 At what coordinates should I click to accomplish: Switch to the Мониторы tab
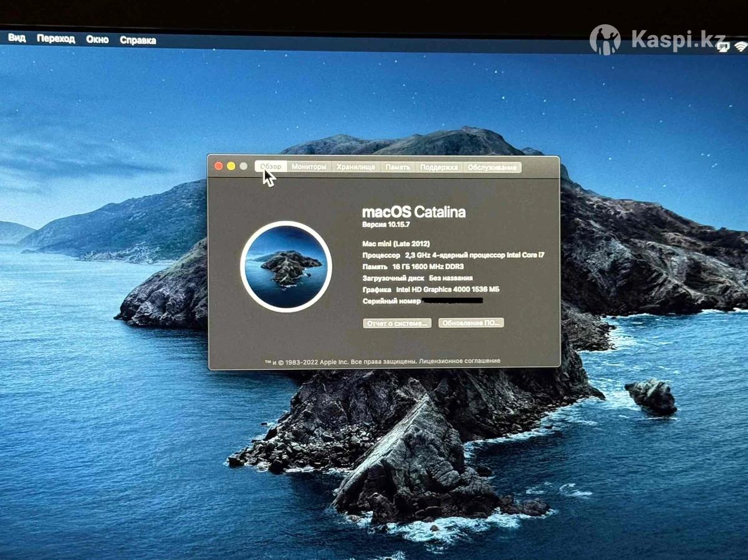pyautogui.click(x=309, y=167)
